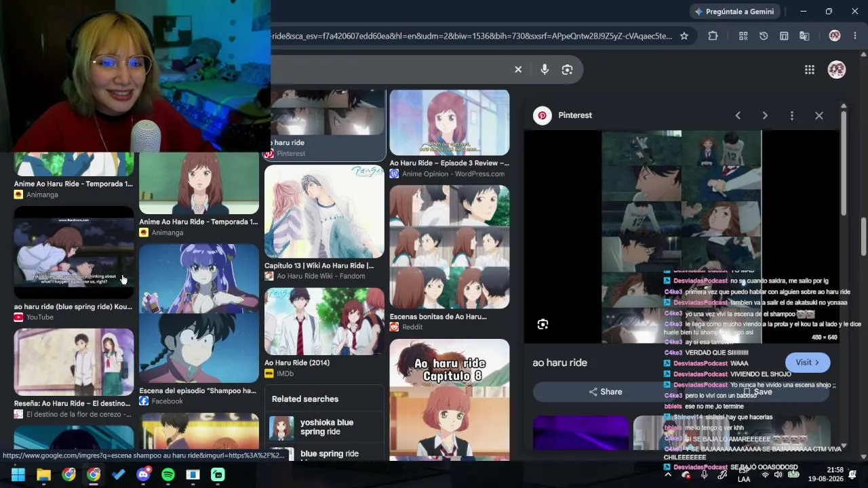Click Escena del episodio Shampoo title
Screen dimensions: 868x488
tap(198, 390)
